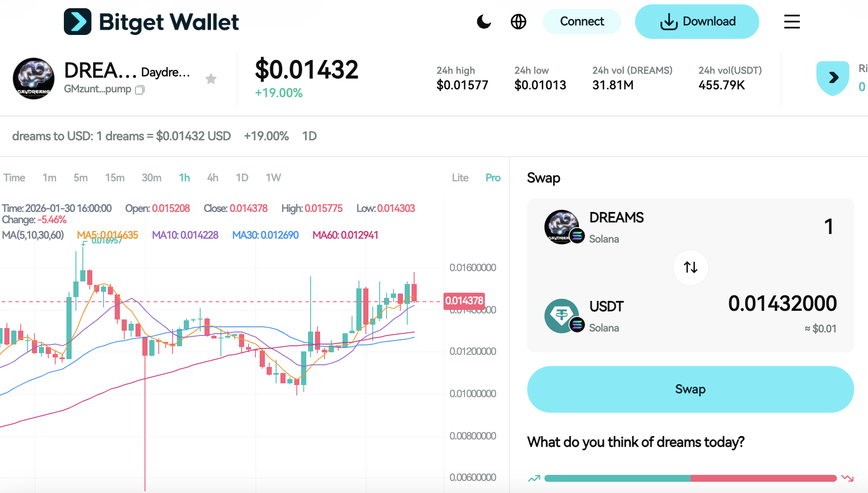Click the Bitget Wallet logo
This screenshot has height=493, width=868.
pyautogui.click(x=151, y=21)
